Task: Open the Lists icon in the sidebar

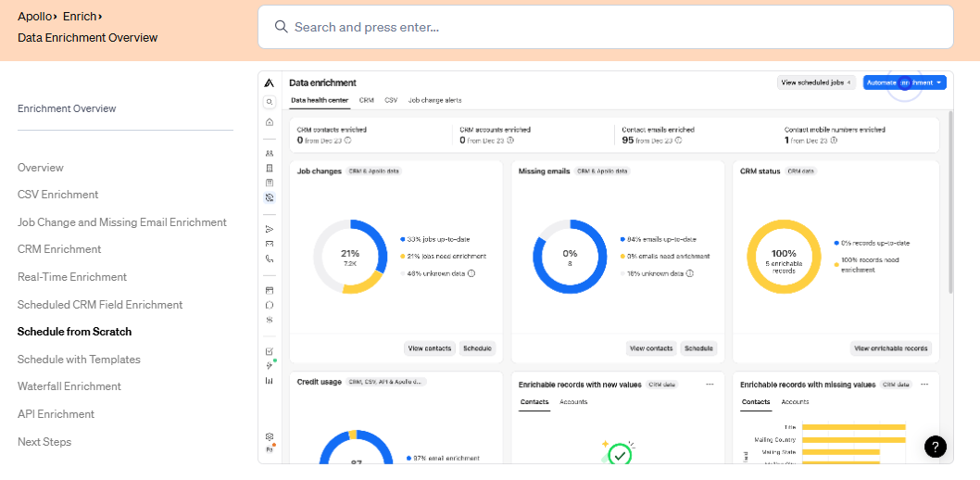Action: [x=270, y=183]
